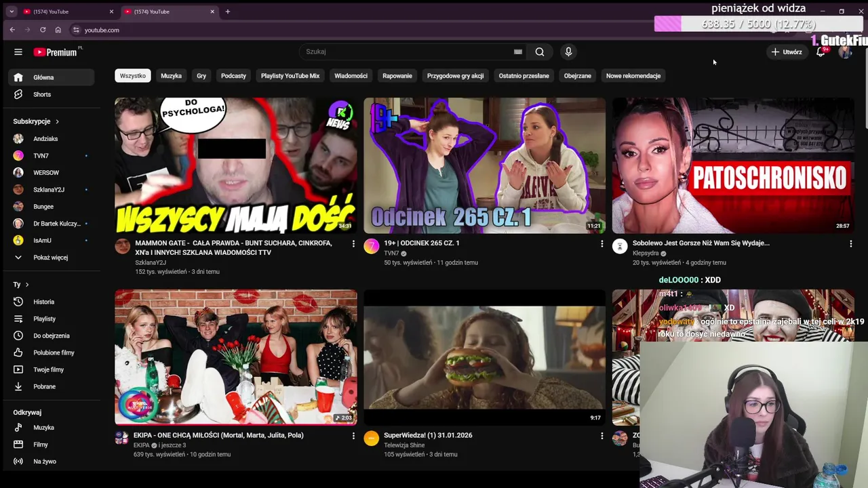Screen dimensions: 868x488
Task: Click the Utwórz create button
Action: (787, 52)
